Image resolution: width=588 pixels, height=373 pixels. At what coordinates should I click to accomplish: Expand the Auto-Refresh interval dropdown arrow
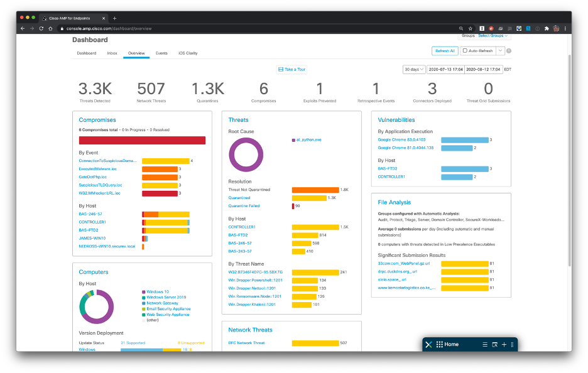tap(500, 51)
